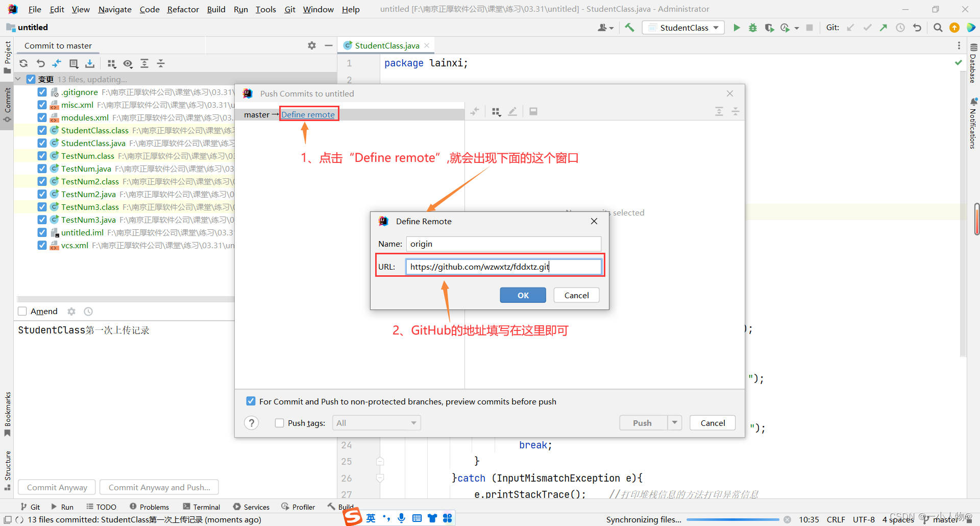The height and width of the screenshot is (526, 980).
Task: Click help question mark in Push dialog
Action: [x=251, y=423]
